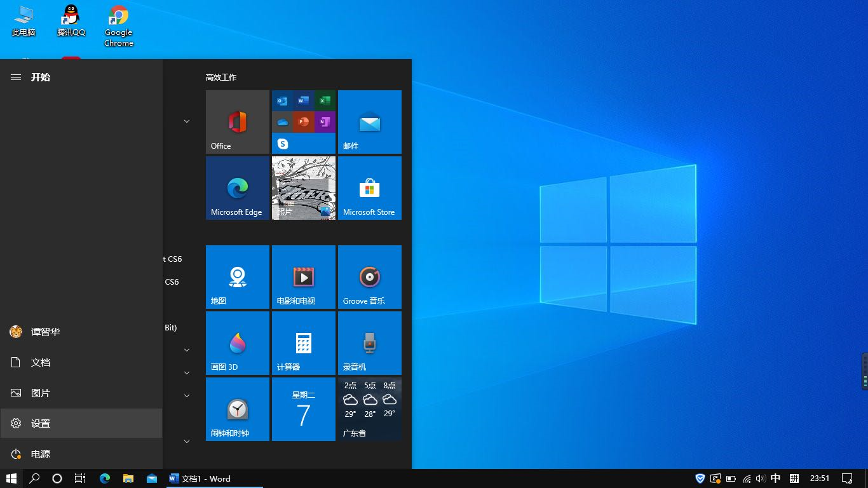Open the 电源 Power options

click(81, 454)
